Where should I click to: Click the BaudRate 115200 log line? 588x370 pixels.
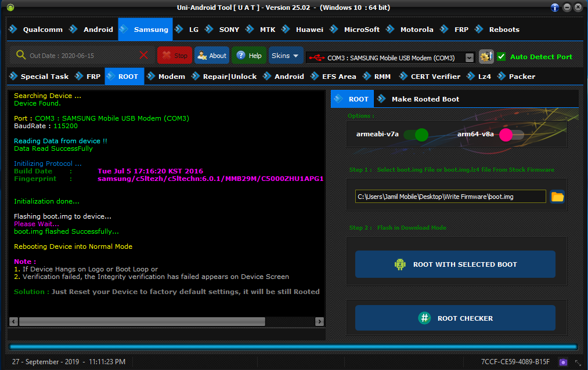[46, 126]
